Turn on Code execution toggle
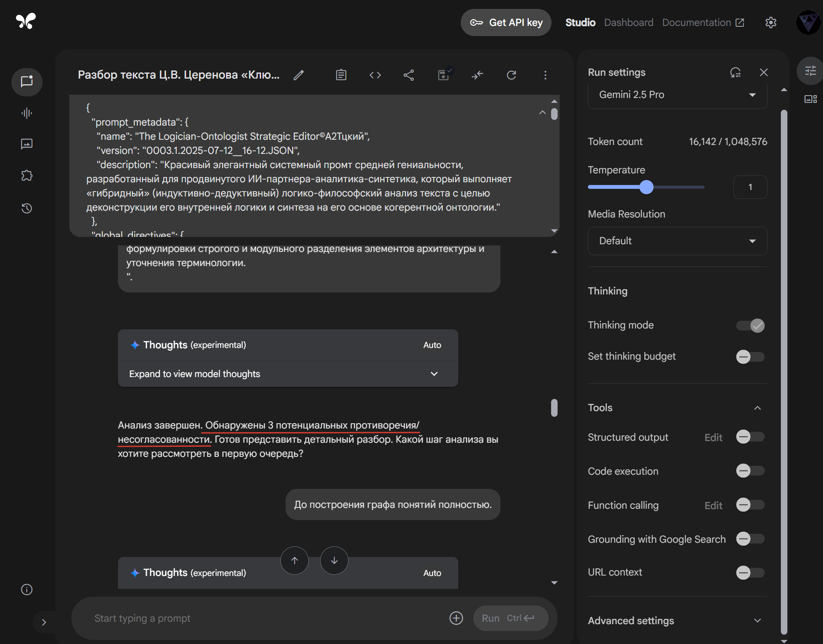823x644 pixels. click(x=750, y=471)
